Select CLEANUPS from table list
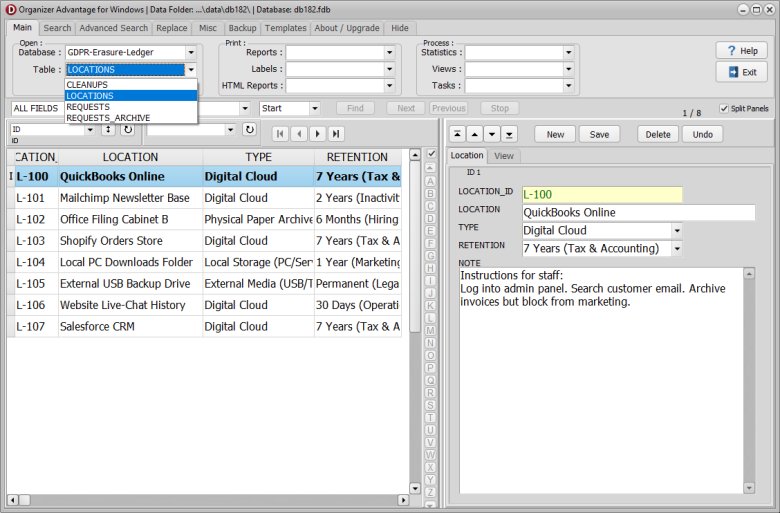 131,85
